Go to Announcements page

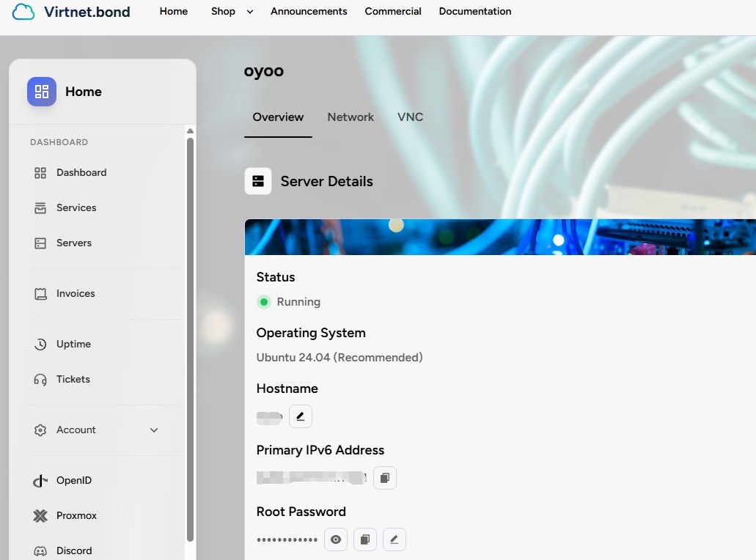309,11
